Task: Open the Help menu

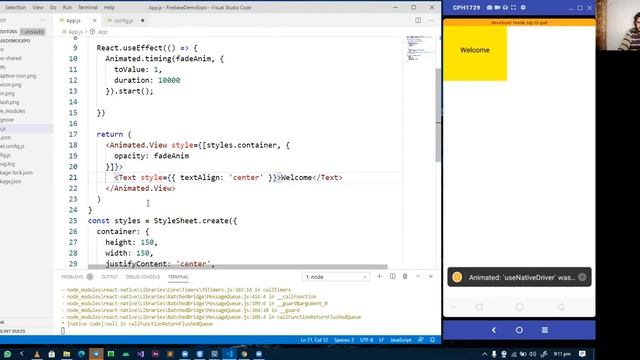Action: [x=109, y=7]
